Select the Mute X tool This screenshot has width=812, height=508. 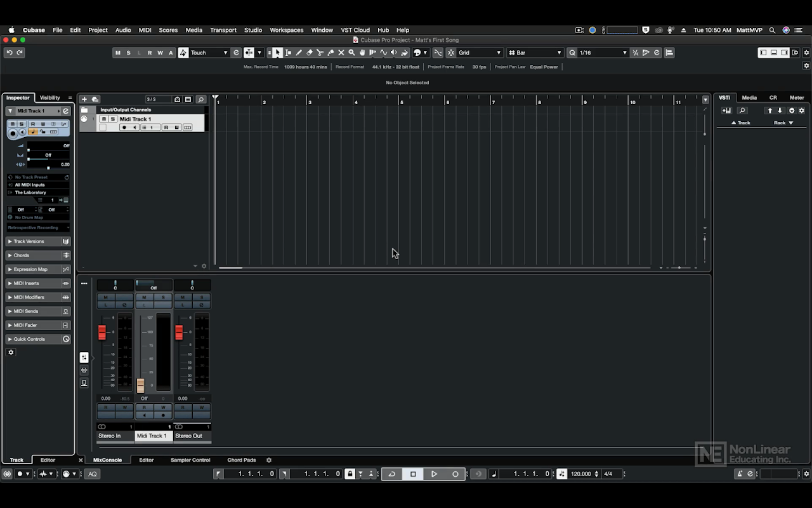click(x=341, y=53)
